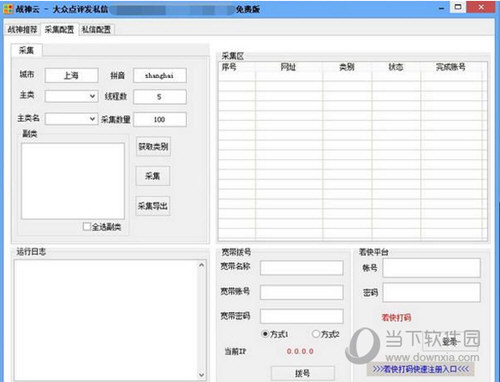The width and height of the screenshot is (500, 382).
Task: Click inside the 副类 list box
Action: [x=73, y=181]
